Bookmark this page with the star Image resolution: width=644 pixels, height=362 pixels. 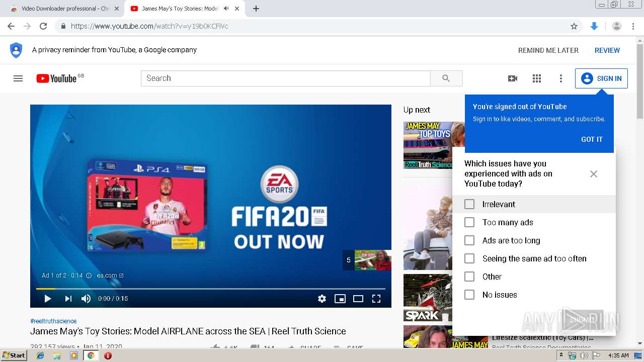pyautogui.click(x=574, y=26)
